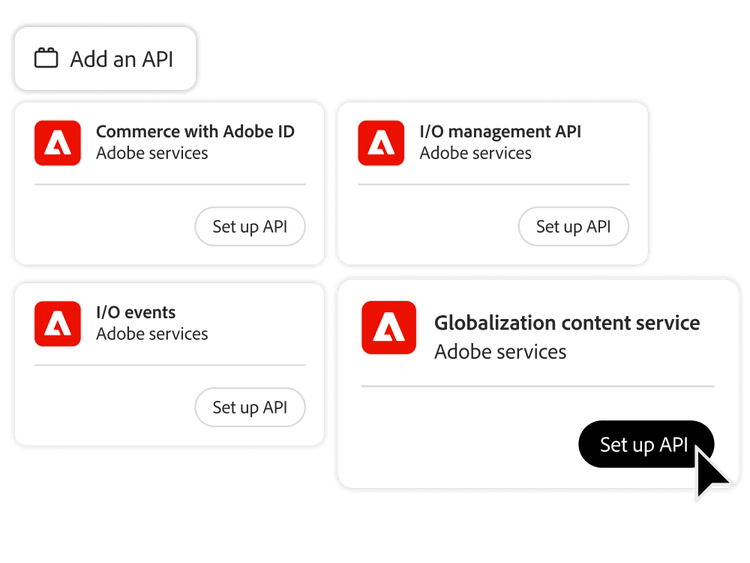Screen dimensions: 750x563
Task: Set up the Commerce with Adobe ID API
Action: (250, 226)
